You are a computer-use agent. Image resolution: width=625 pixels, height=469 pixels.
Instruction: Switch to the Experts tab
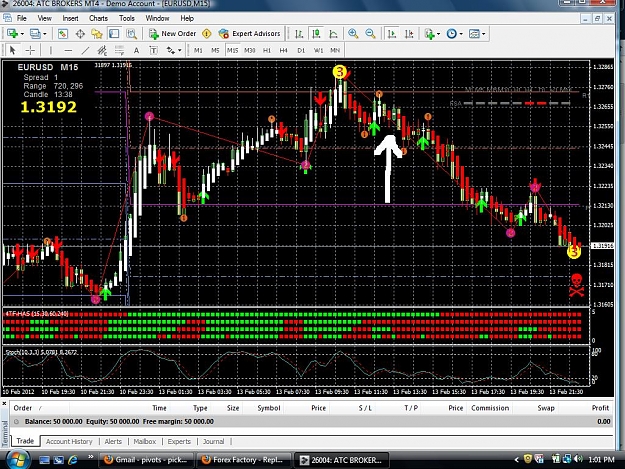(x=179, y=442)
